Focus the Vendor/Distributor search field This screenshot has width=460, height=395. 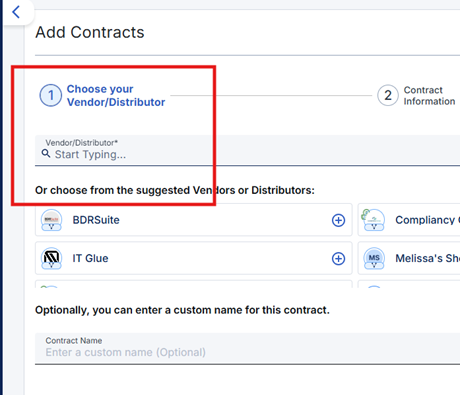247,150
